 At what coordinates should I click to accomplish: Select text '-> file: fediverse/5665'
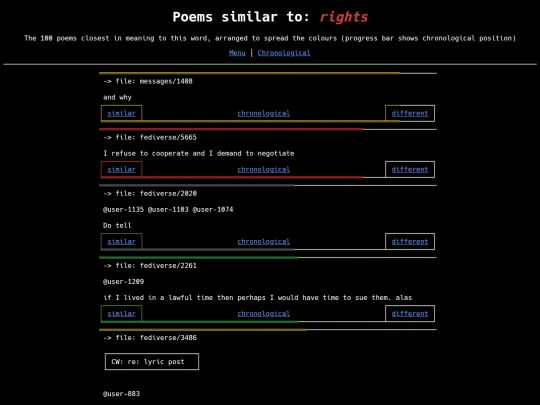(x=150, y=137)
